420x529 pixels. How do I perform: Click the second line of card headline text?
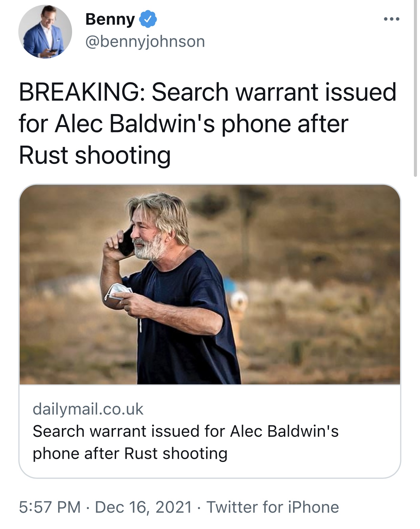point(130,453)
